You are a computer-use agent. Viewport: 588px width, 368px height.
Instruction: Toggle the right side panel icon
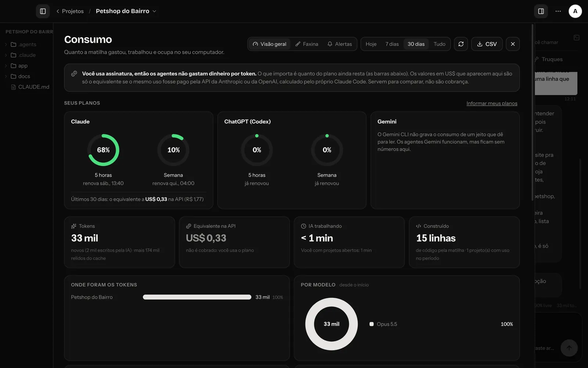point(541,11)
